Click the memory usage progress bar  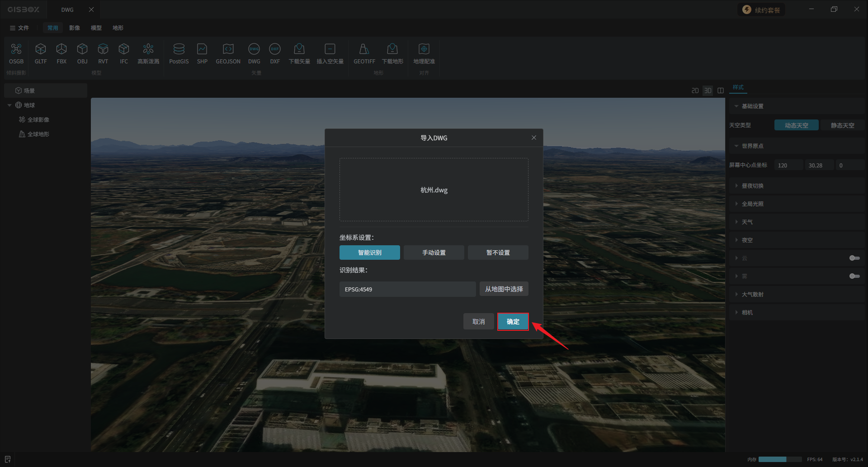(x=780, y=459)
